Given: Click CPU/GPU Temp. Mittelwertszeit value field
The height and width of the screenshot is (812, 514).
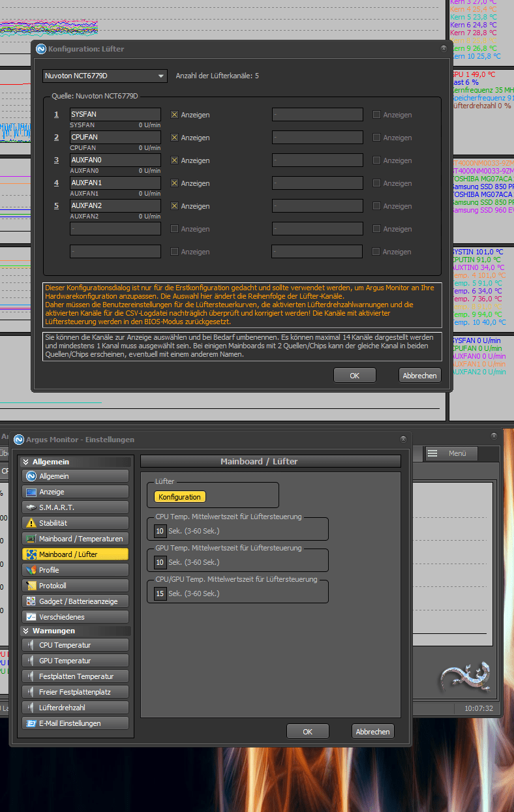Looking at the screenshot, I should click(x=160, y=594).
